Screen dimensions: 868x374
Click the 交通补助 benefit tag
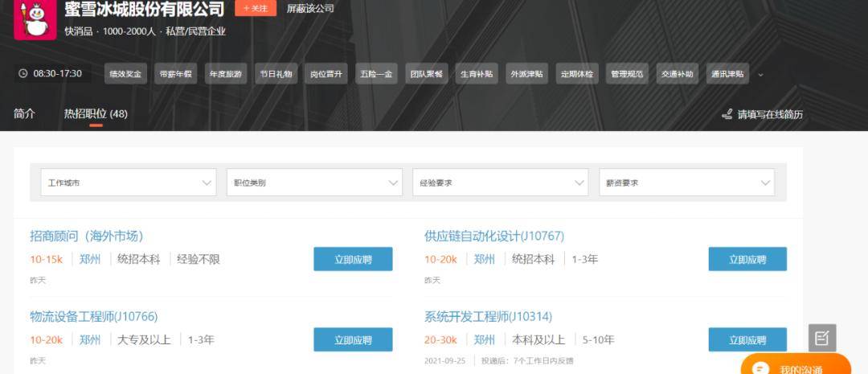[x=678, y=74]
